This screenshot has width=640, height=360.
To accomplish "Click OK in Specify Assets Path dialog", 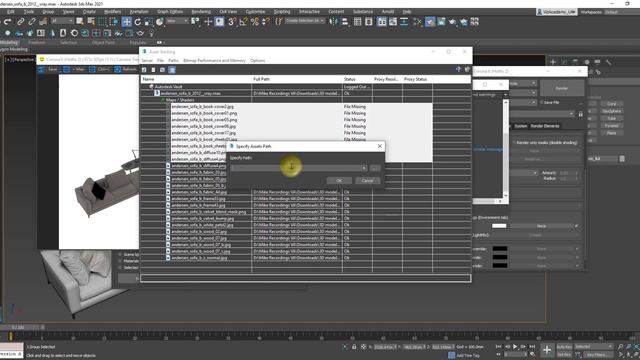I will pos(339,180).
